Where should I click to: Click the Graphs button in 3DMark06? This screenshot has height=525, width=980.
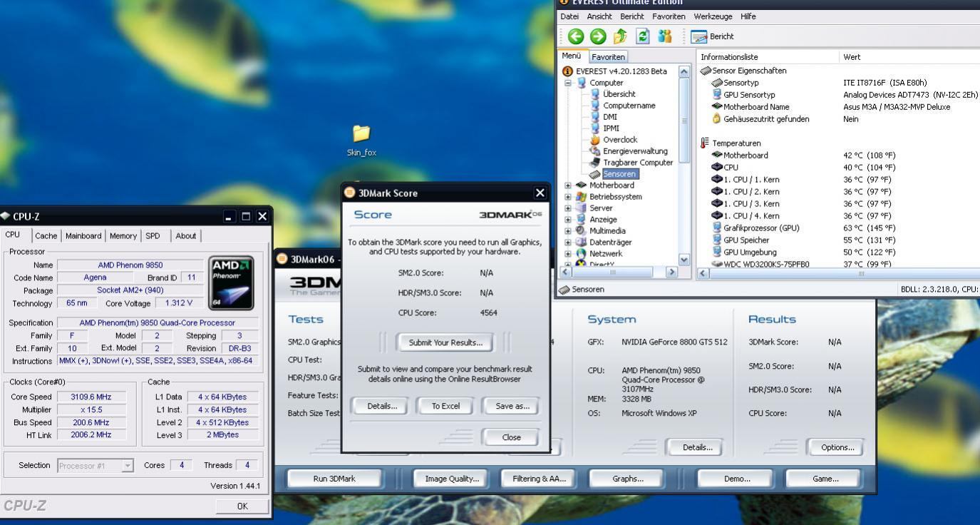[628, 479]
